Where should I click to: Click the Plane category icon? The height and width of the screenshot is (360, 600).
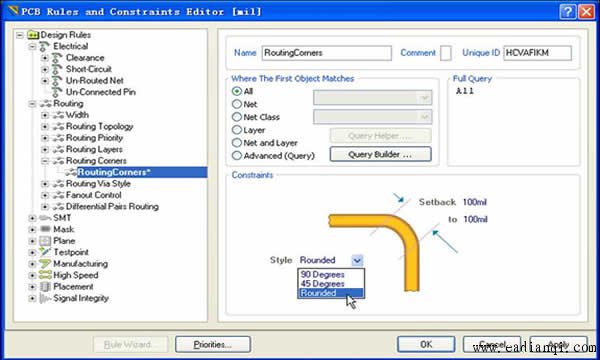pos(45,241)
